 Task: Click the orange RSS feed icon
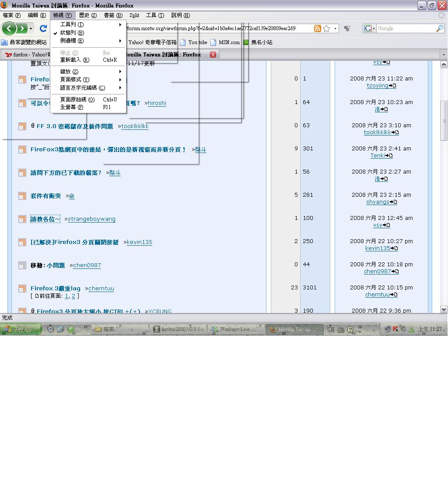[317, 28]
